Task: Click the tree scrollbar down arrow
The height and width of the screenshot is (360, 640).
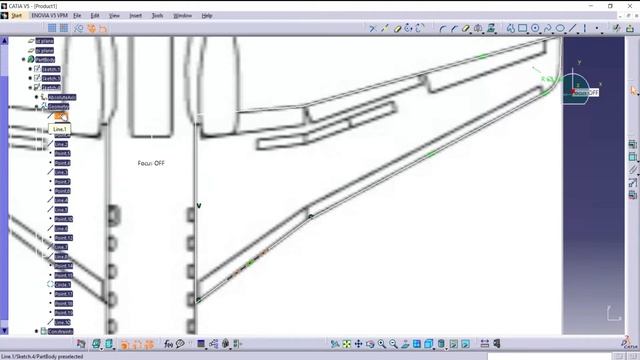Action: point(4,330)
